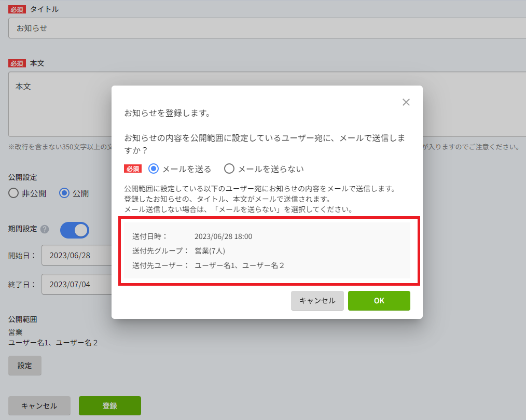526x420 pixels.
Task: Click the 設定 button under 公開範囲
Action: [25, 366]
